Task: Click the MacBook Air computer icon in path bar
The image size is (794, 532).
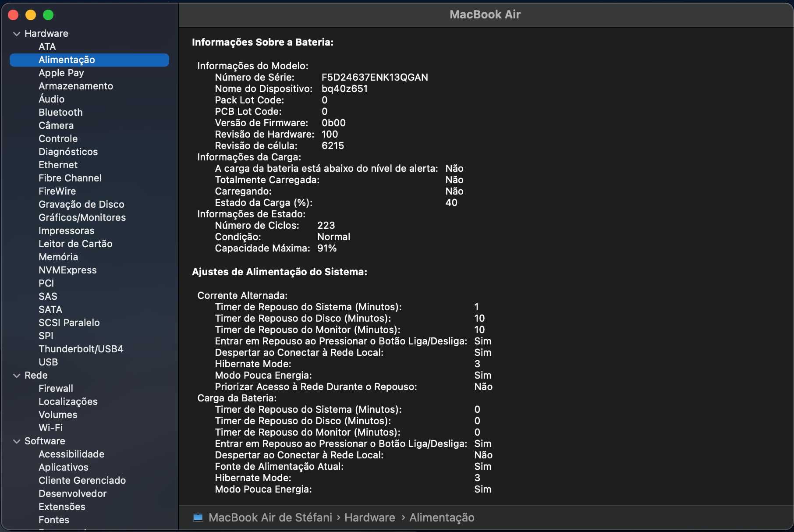Action: 198,518
